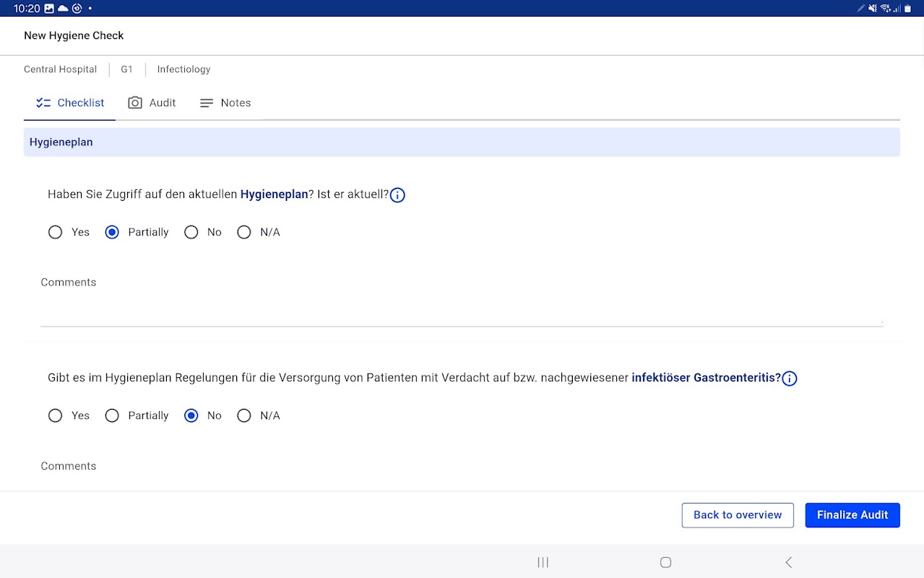Select N/A for Gastroenteritis question
924x578 pixels.
244,415
